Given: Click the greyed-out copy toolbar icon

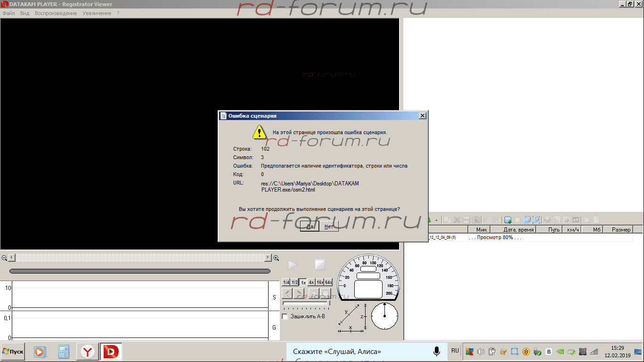Looking at the screenshot, I should click(x=447, y=220).
